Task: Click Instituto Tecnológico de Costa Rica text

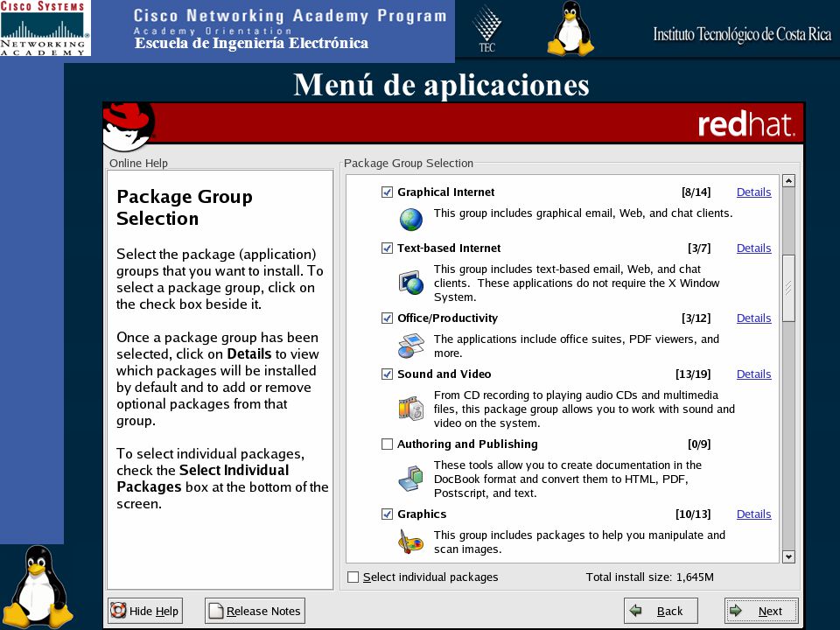Action: (x=742, y=34)
